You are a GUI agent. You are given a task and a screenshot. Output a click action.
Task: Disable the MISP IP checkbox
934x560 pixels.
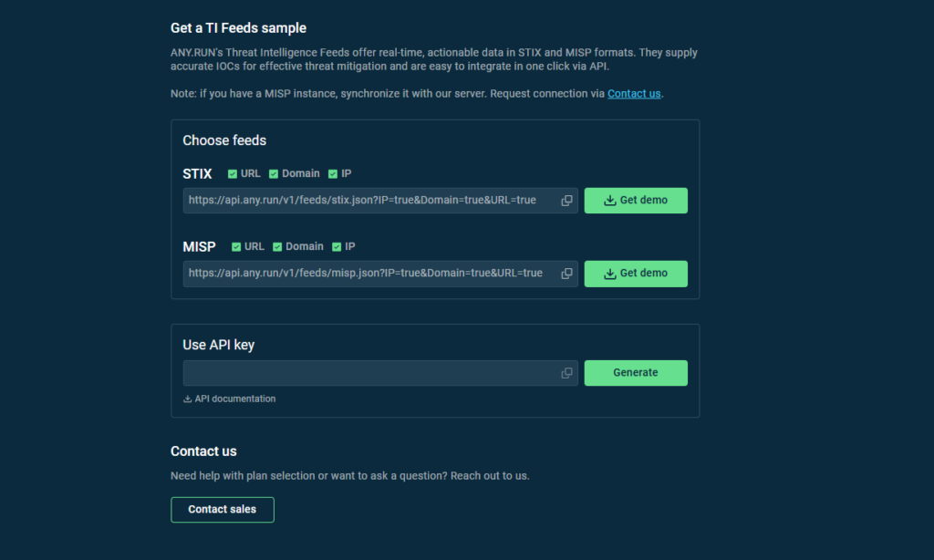337,247
